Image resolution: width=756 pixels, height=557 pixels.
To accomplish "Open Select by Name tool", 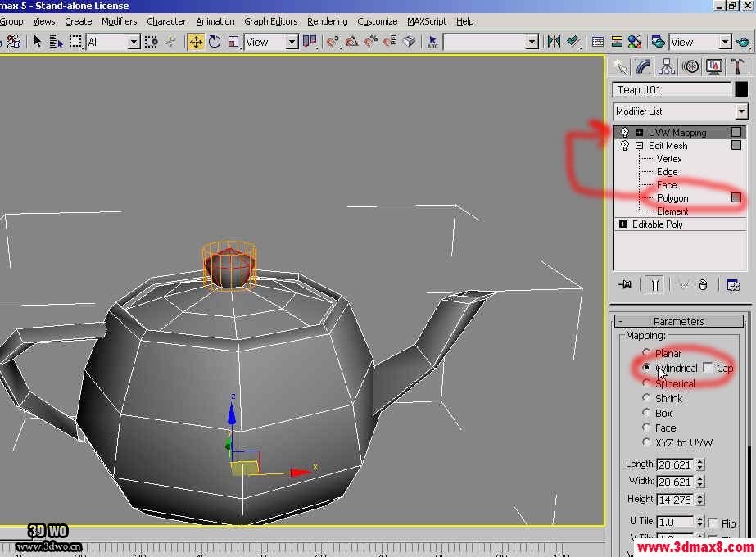I will pos(56,42).
